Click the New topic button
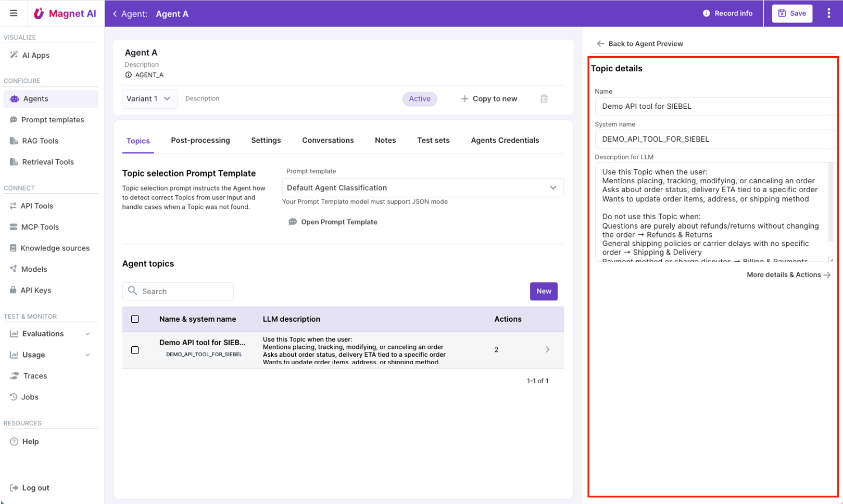The width and height of the screenshot is (843, 504). tap(543, 292)
